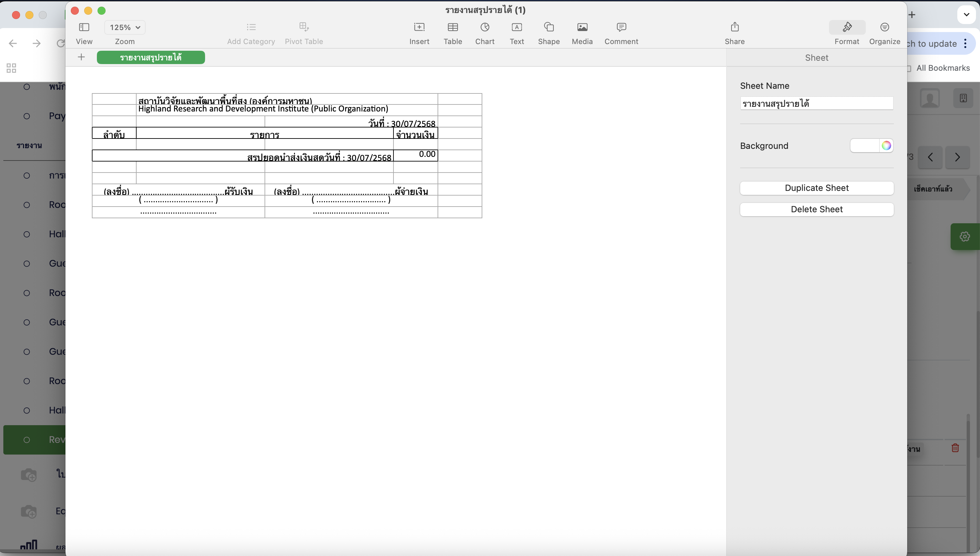Add a Comment via toolbar
The image size is (980, 556).
[621, 27]
